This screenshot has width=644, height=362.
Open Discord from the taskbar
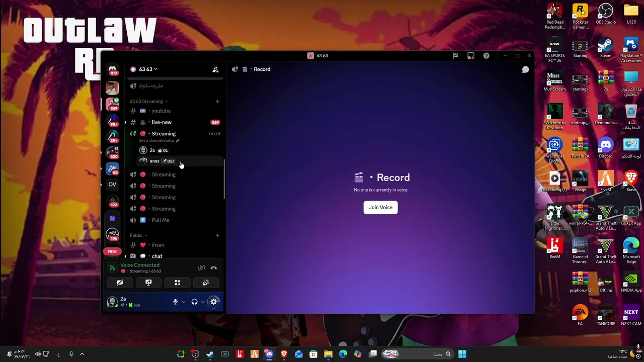[x=269, y=354]
